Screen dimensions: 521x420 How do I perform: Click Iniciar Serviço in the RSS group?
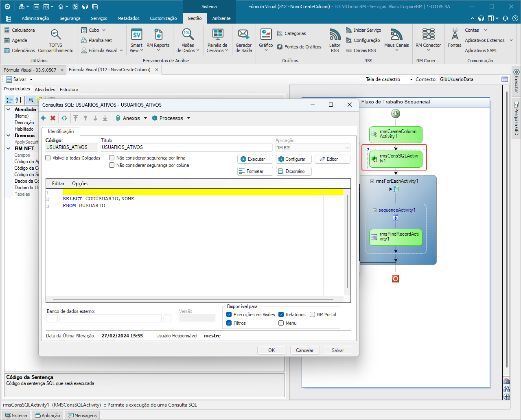pos(363,30)
